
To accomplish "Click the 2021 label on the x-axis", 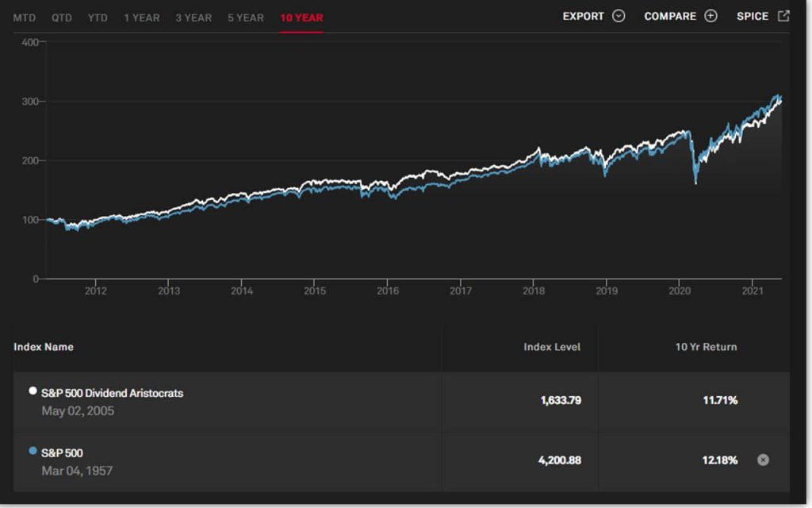I will pos(753,291).
